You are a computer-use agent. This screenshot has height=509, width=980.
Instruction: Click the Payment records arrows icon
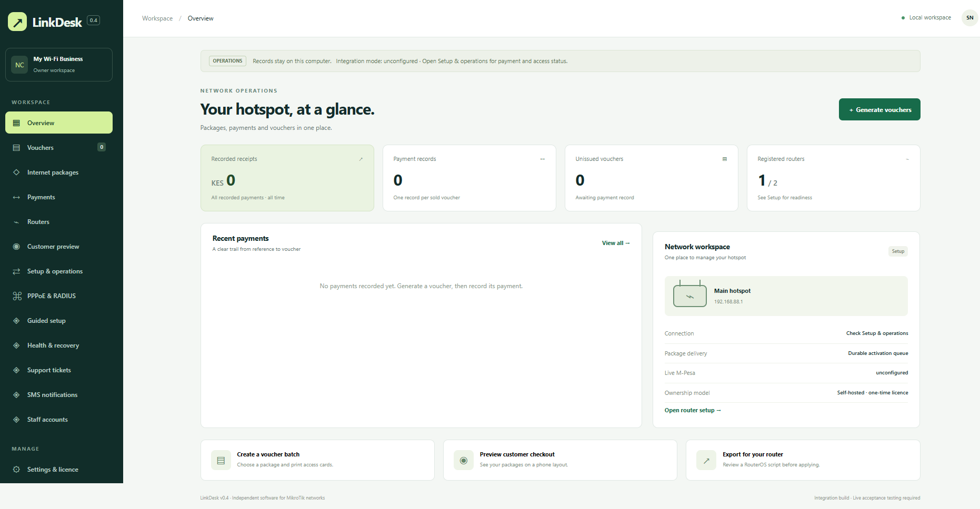(x=543, y=159)
